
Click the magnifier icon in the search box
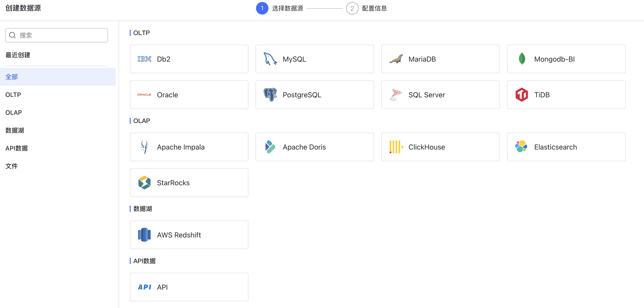click(x=12, y=35)
